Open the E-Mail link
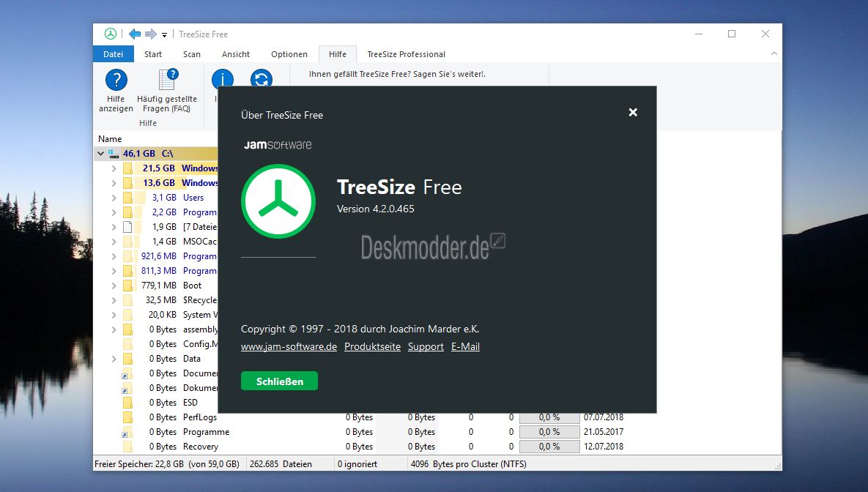Image resolution: width=868 pixels, height=492 pixels. pos(466,346)
